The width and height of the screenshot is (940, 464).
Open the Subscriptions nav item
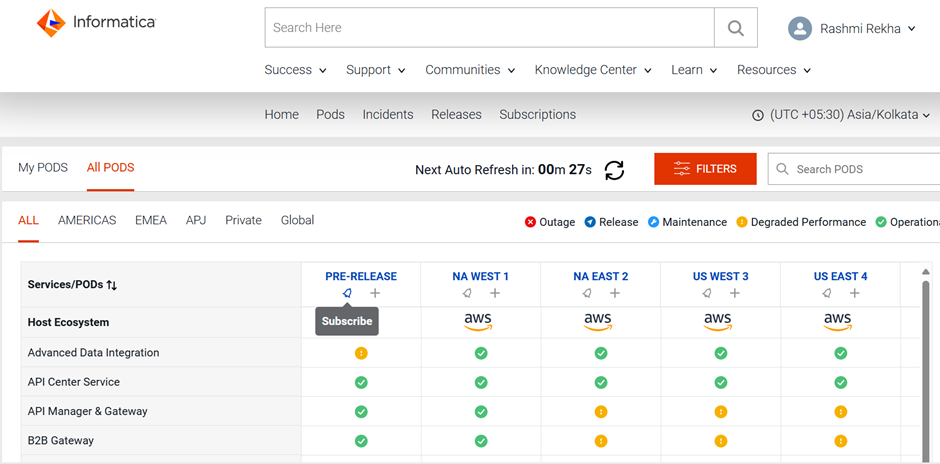(538, 115)
